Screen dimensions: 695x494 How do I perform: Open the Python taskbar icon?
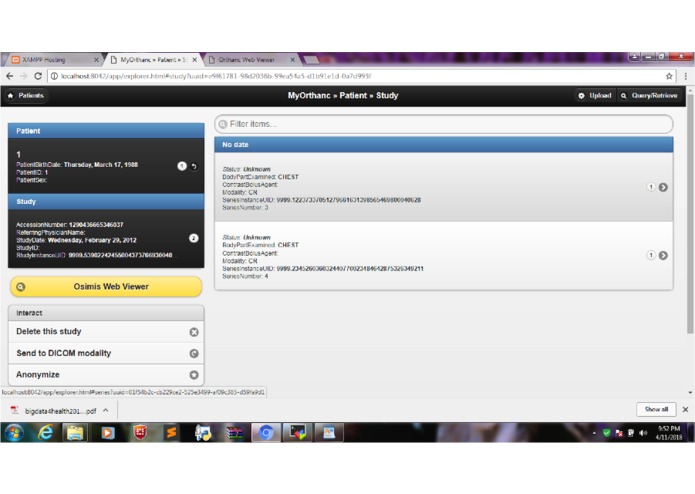point(203,432)
